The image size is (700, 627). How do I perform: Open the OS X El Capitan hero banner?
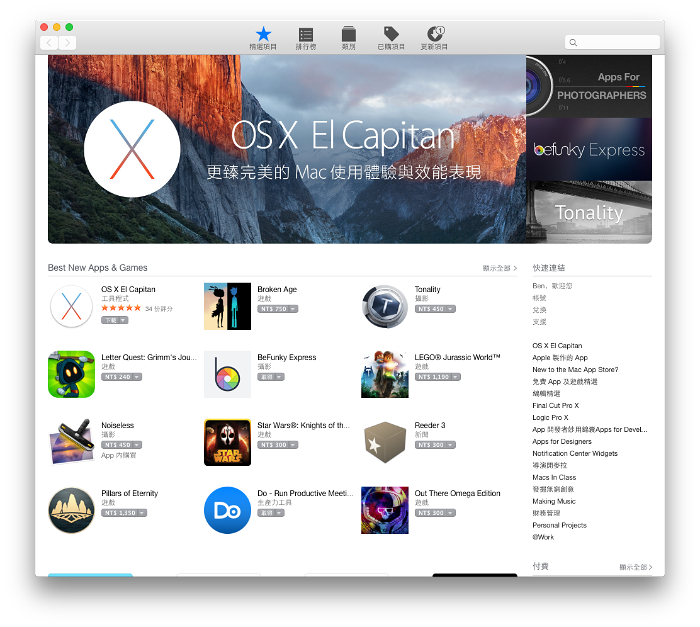[287, 149]
